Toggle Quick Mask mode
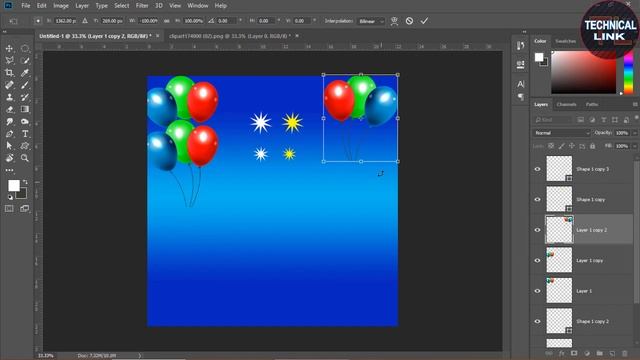 9,209
